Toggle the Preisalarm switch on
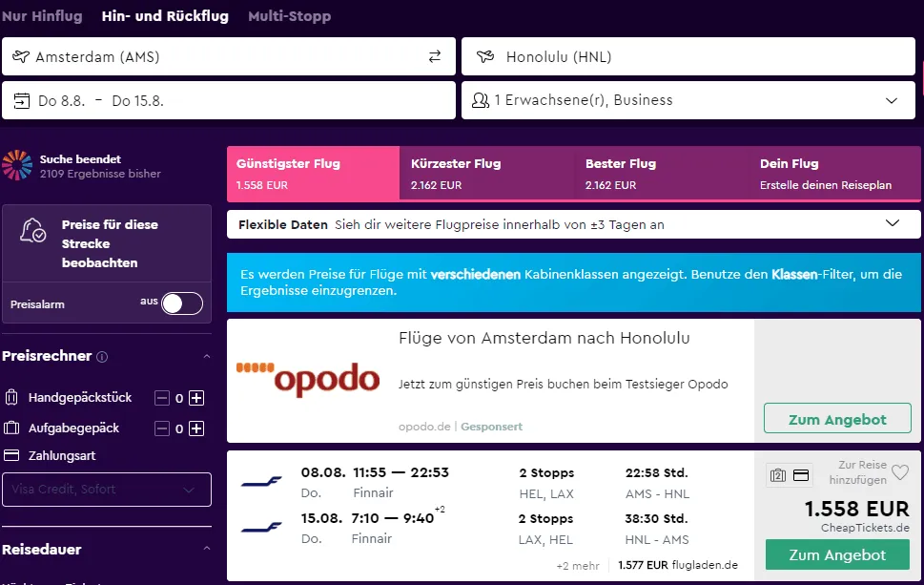 181,303
